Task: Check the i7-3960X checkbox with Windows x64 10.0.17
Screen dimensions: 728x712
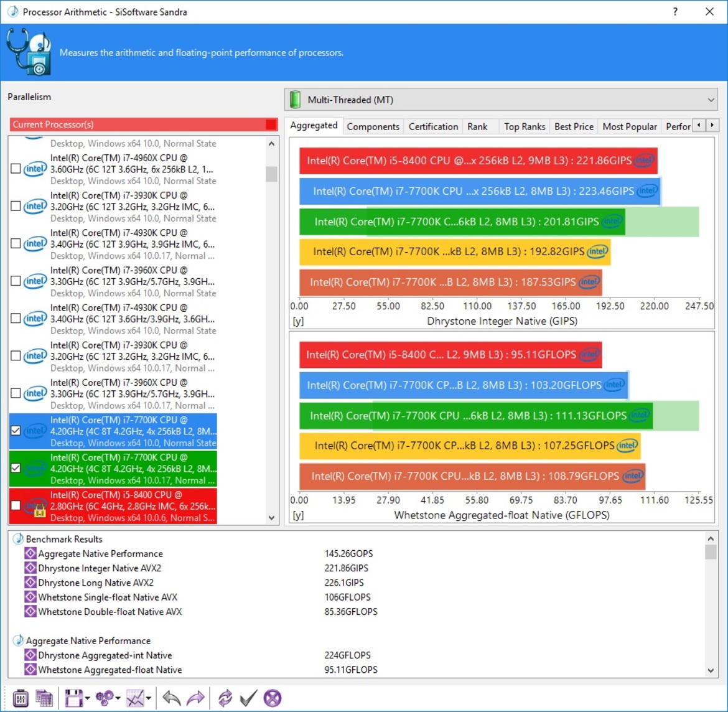Action: tap(16, 393)
